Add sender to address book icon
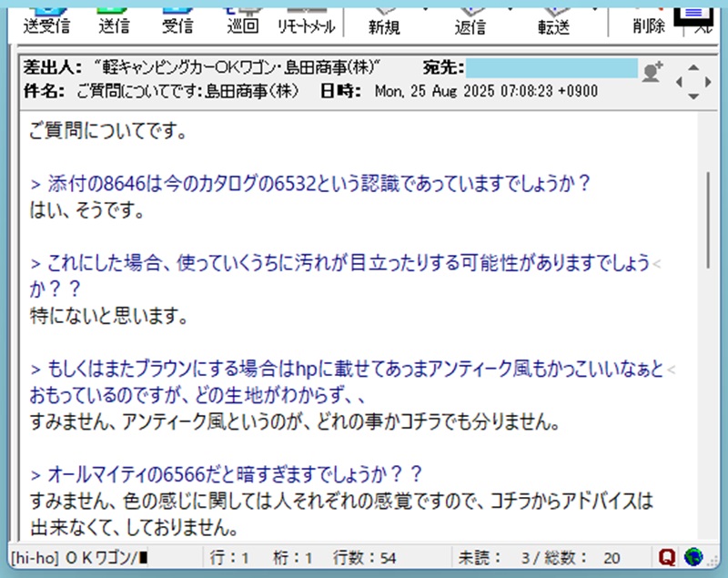The height and width of the screenshot is (578, 728). [652, 73]
